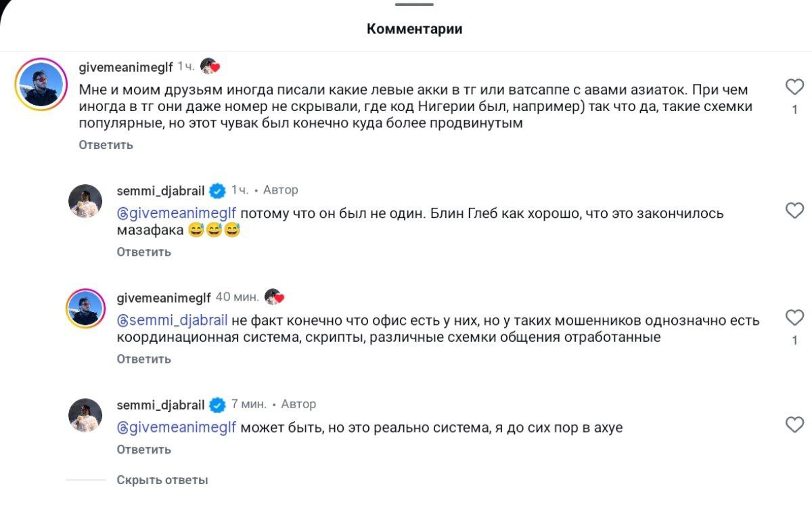Click the heart icon beside the top comment

pos(794,87)
